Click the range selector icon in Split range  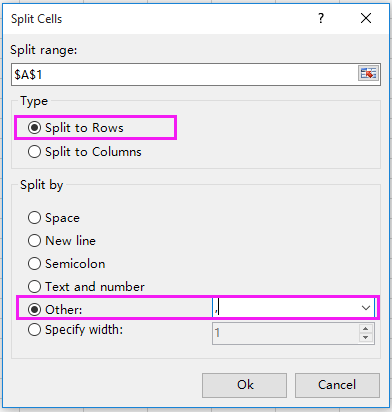(368, 73)
